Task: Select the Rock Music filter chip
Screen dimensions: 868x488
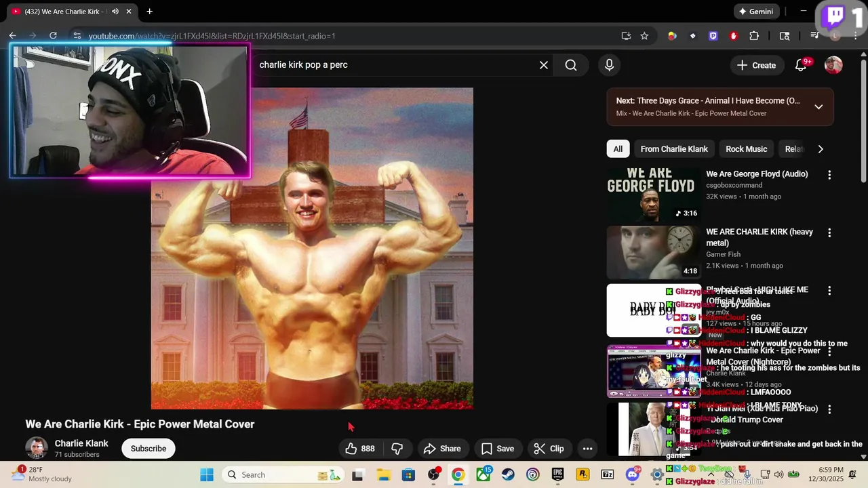Action: (746, 149)
